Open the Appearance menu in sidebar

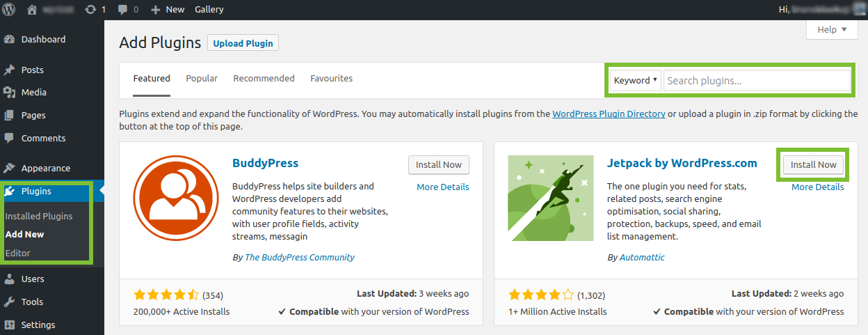pyautogui.click(x=45, y=168)
